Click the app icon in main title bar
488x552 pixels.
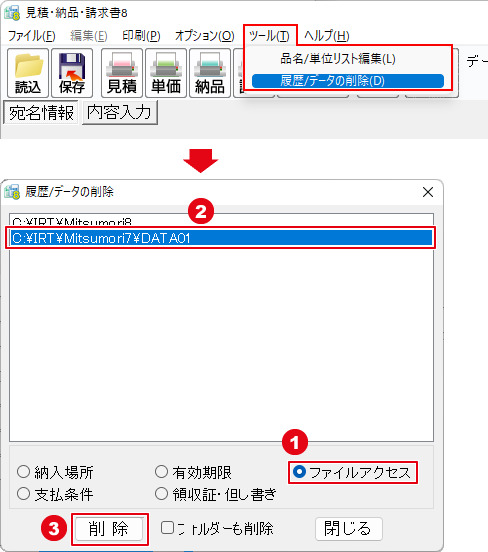point(12,13)
